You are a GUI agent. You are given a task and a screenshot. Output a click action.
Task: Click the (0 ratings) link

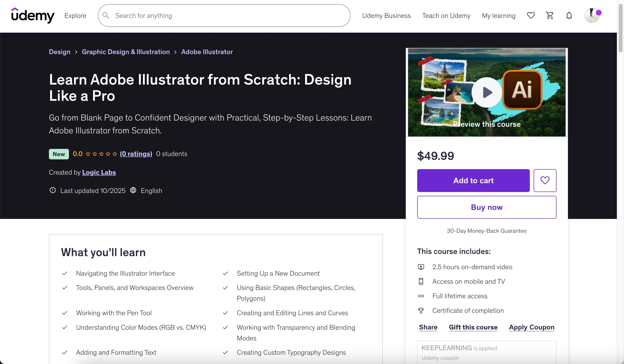coord(136,154)
